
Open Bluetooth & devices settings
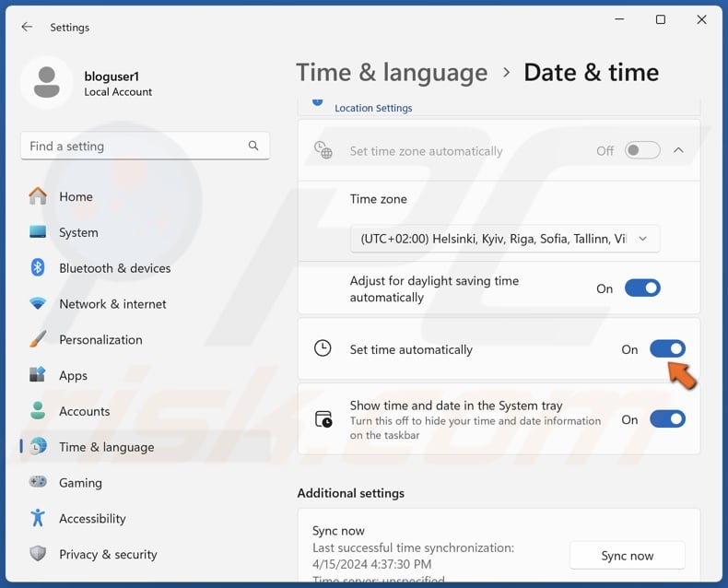[x=114, y=268]
